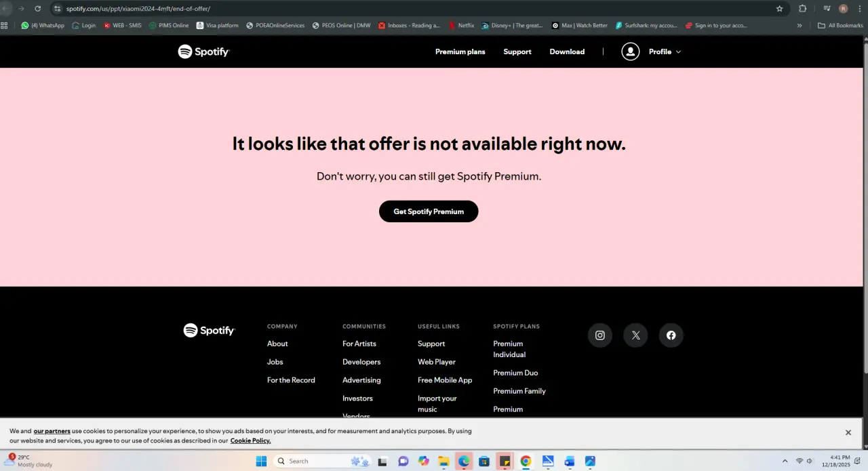The height and width of the screenshot is (471, 868).
Task: Open Free Mobile App footer link
Action: coord(445,380)
